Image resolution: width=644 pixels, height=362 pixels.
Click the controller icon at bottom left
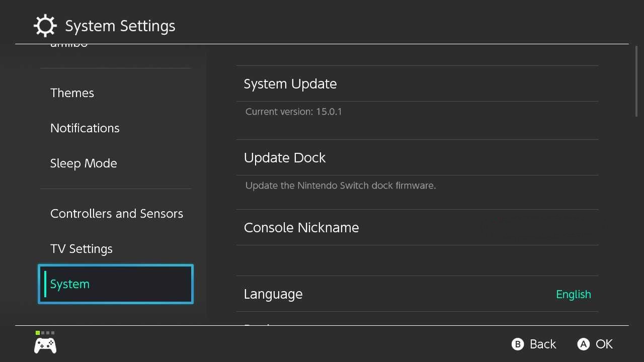pyautogui.click(x=45, y=345)
